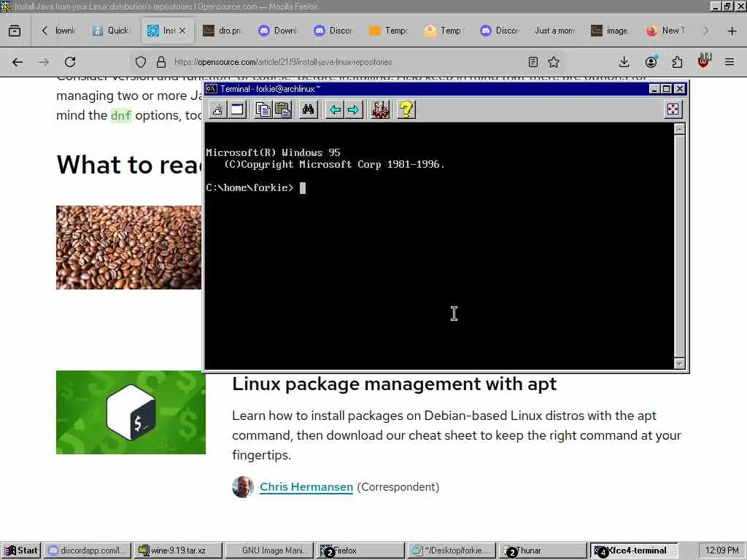This screenshot has height=560, width=747.
Task: Switch to the 'Tempo' tab
Action: (390, 31)
